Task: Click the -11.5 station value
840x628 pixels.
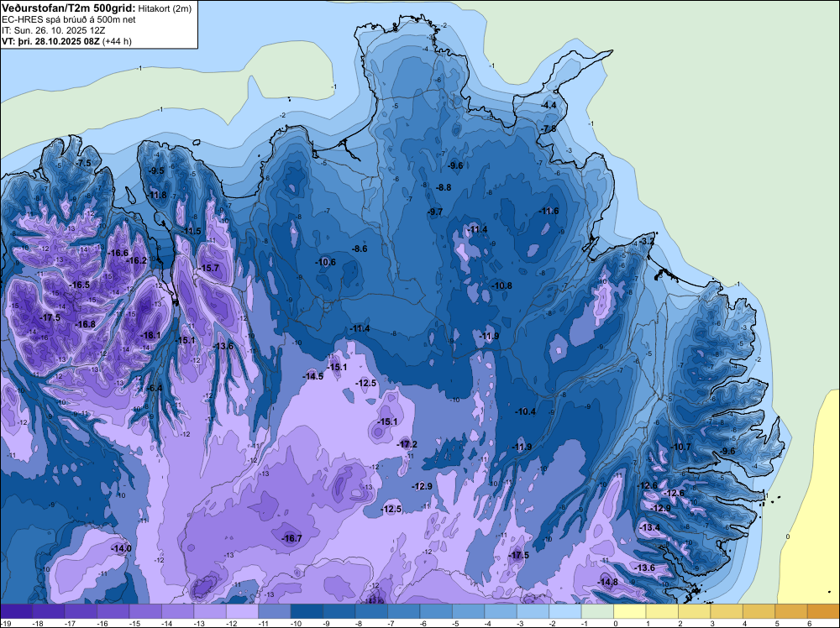Action: click(192, 231)
